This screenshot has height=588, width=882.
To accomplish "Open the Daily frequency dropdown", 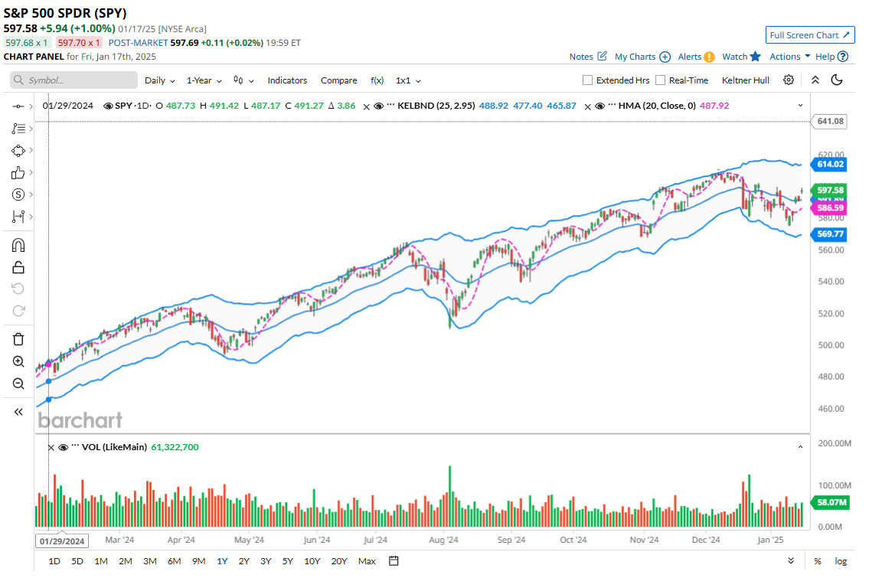I will tap(159, 80).
